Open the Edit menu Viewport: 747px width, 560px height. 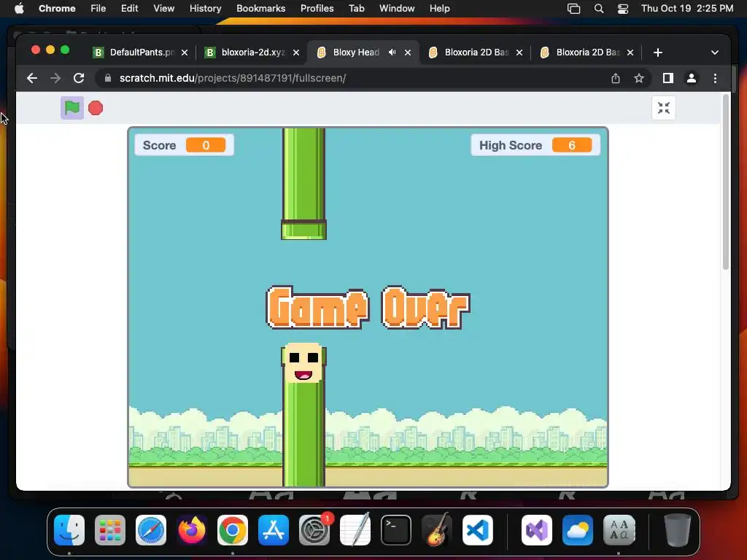point(130,9)
